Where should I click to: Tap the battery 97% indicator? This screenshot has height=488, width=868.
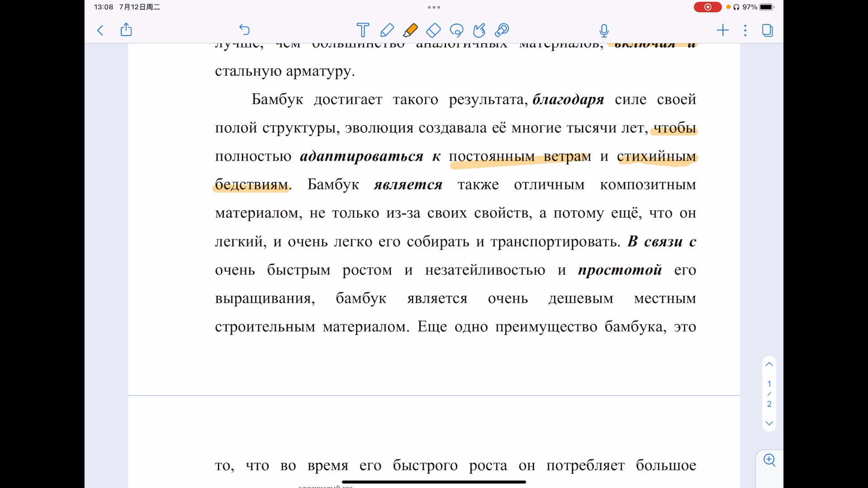(x=758, y=7)
